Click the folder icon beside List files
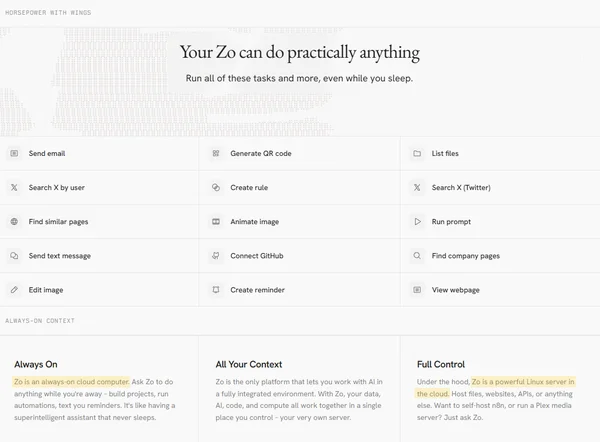Image resolution: width=600 pixels, height=442 pixels. [417, 153]
